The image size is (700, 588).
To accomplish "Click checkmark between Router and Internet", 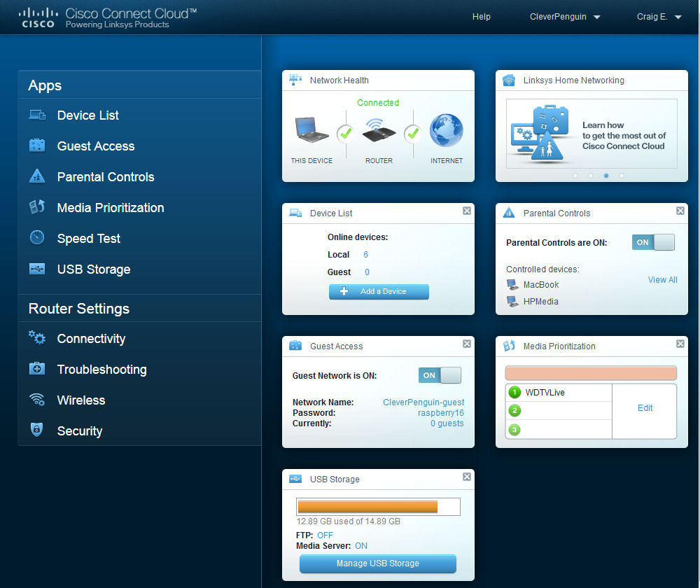I will 413,133.
